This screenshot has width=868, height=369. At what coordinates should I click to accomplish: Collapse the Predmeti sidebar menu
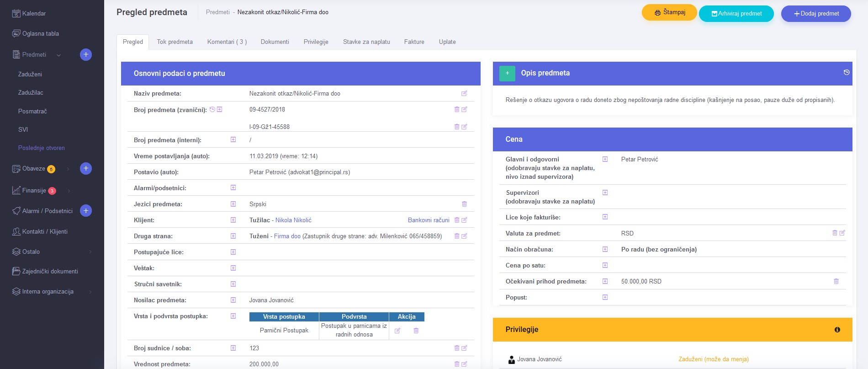[x=58, y=55]
